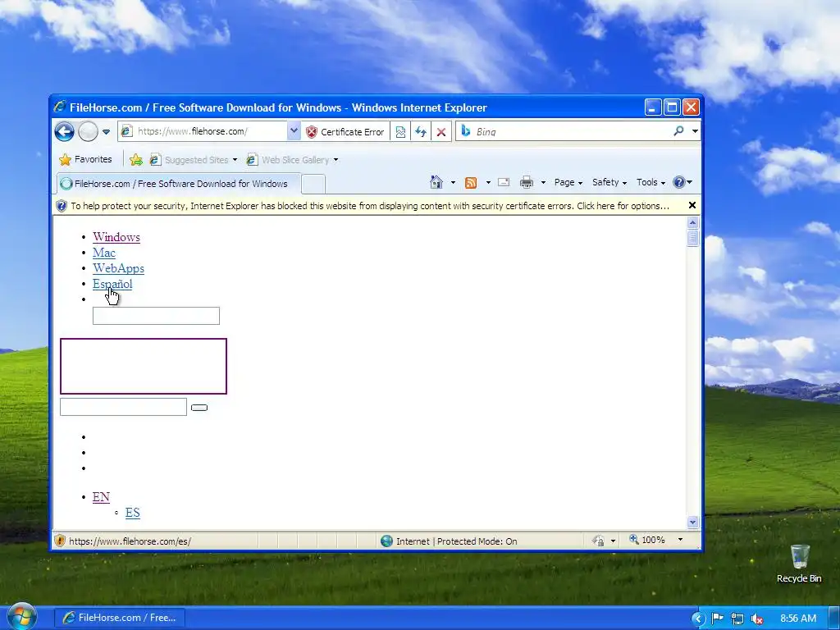Expand the Home button dropdown arrow
The height and width of the screenshot is (630, 840).
[x=453, y=183]
